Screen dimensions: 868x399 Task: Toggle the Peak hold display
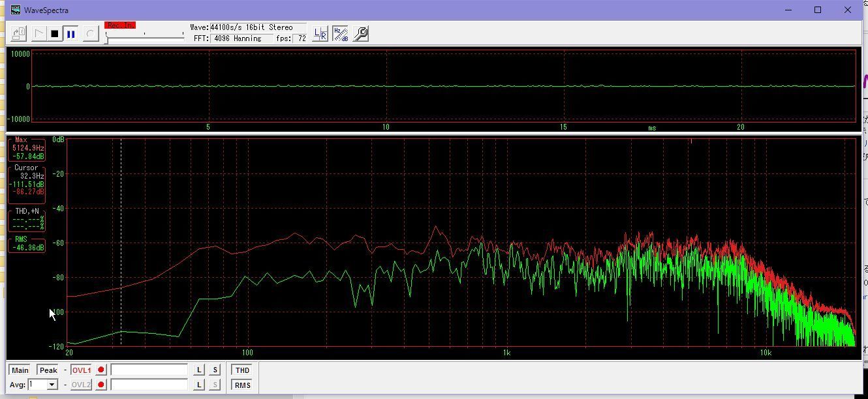coord(48,370)
